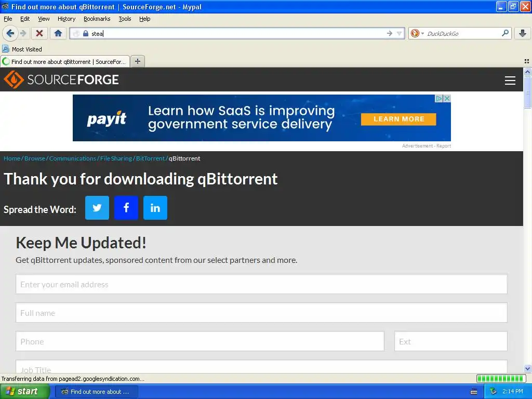
Task: Stop loading with the red X button
Action: tap(39, 33)
